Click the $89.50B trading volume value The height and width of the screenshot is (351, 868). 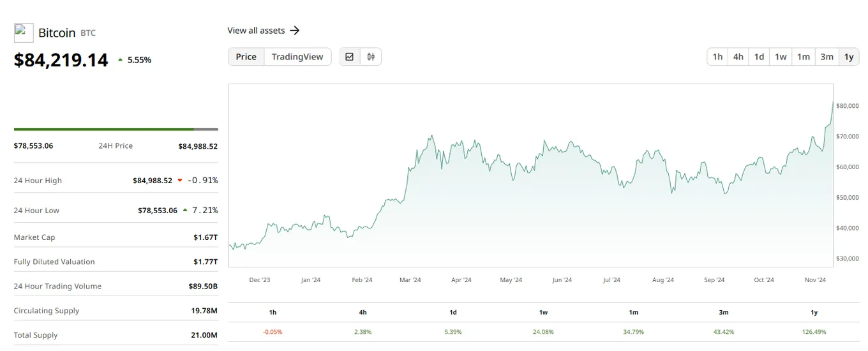(203, 287)
